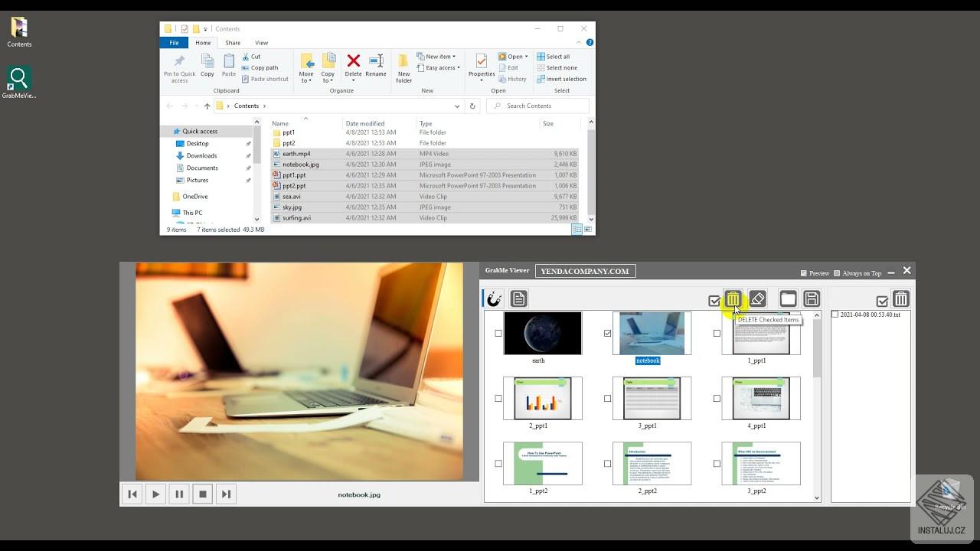Expand the address bar history dropdown arrow
The height and width of the screenshot is (551, 980).
[x=457, y=106]
